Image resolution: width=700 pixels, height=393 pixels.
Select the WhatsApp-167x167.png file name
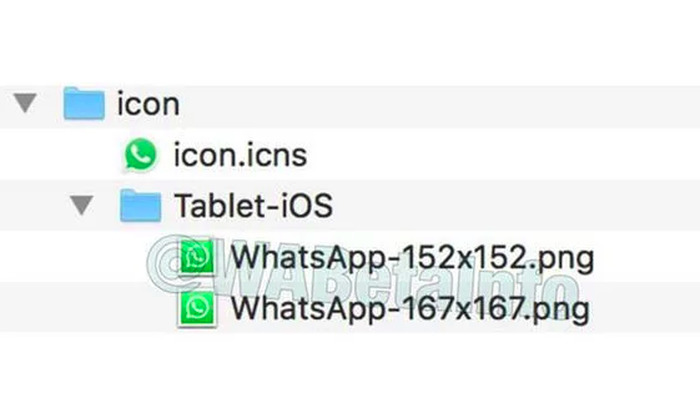[x=410, y=309]
